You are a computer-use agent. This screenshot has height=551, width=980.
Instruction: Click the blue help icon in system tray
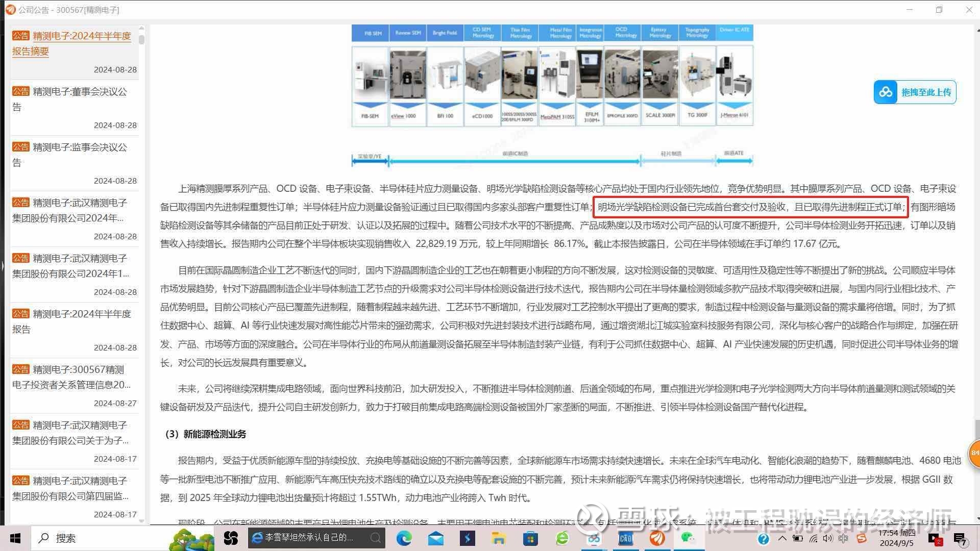[764, 539]
